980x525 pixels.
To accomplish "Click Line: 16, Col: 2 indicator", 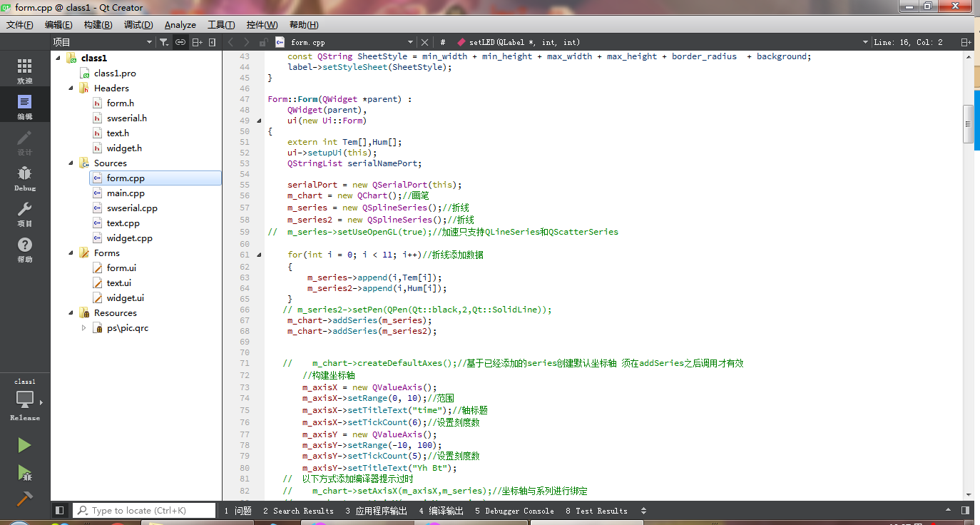I will pos(909,42).
